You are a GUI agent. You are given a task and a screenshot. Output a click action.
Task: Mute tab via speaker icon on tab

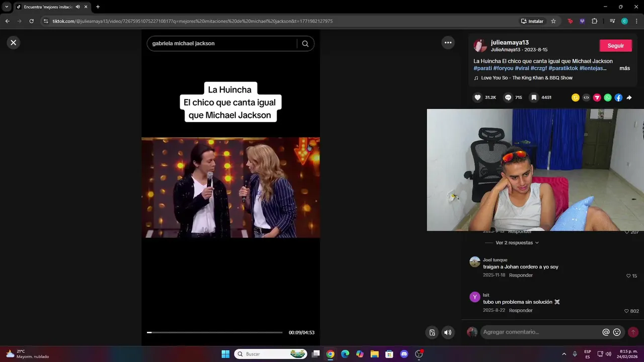[77, 7]
